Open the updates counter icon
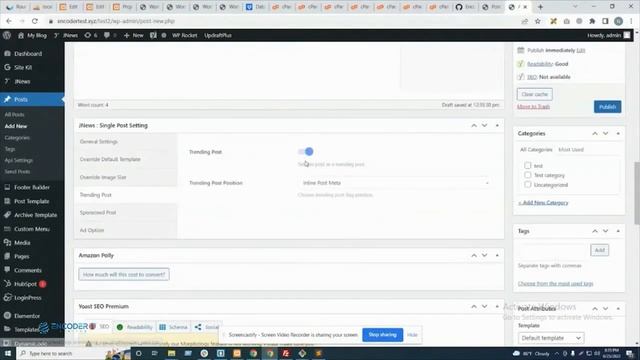The image size is (640, 360). click(91, 36)
